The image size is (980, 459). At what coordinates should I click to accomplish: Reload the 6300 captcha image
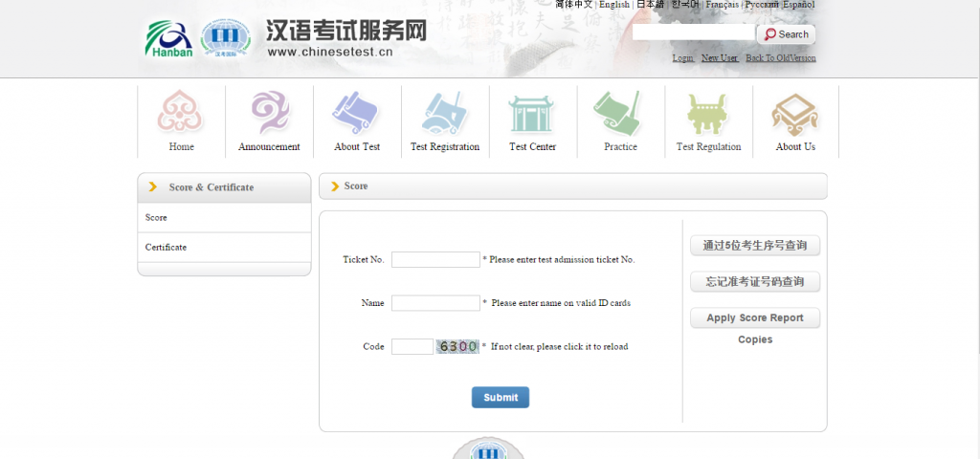pos(457,346)
